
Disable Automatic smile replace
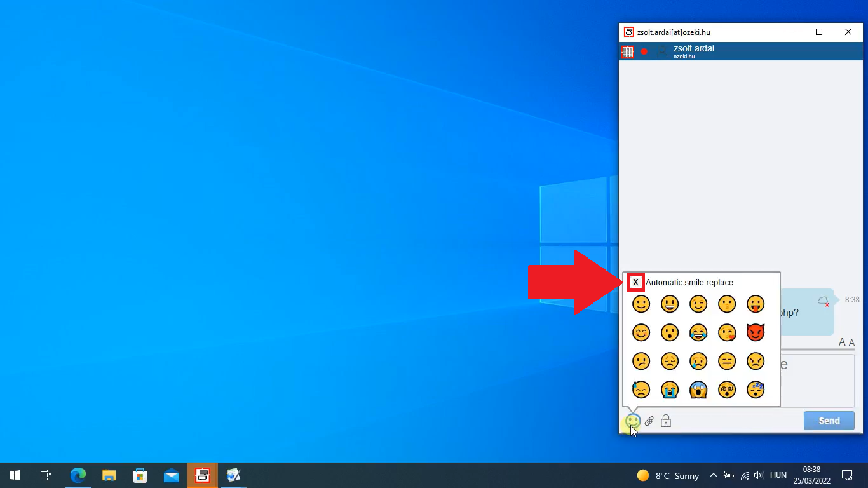[x=636, y=281]
